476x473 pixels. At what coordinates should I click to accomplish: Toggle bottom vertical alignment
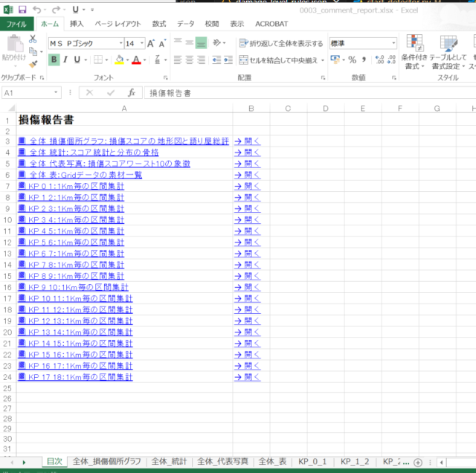[201, 43]
